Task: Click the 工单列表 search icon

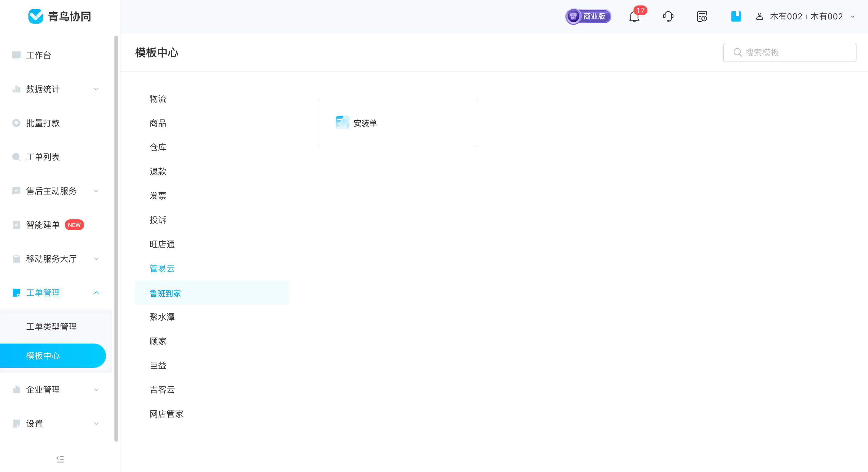Action: point(16,157)
